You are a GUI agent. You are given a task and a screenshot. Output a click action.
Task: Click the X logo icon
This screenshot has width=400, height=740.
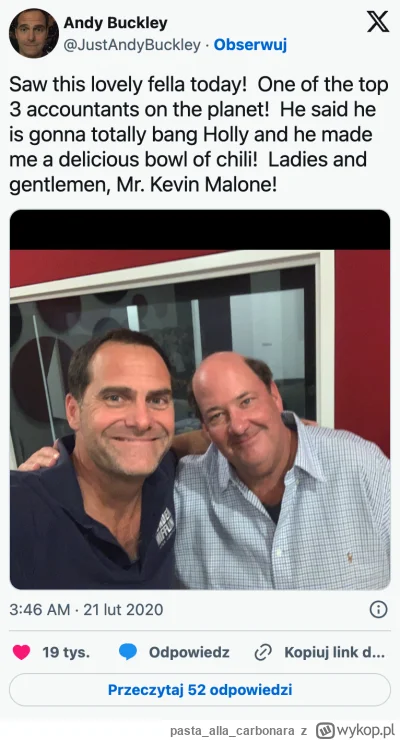click(378, 22)
